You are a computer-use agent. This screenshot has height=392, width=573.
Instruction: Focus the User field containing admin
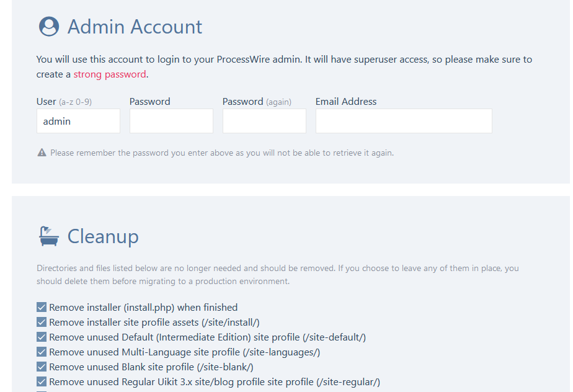tap(78, 121)
